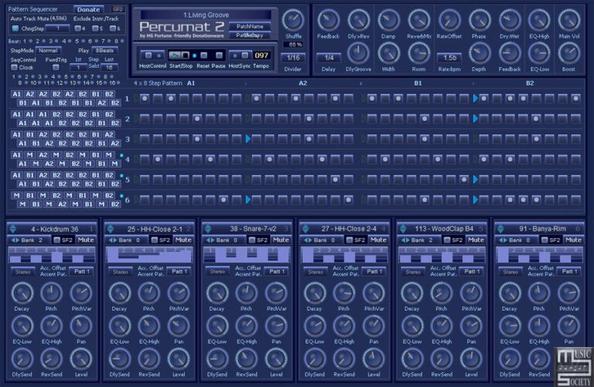Click the Snare-7-v2 sample selector arrows icon

coord(208,229)
